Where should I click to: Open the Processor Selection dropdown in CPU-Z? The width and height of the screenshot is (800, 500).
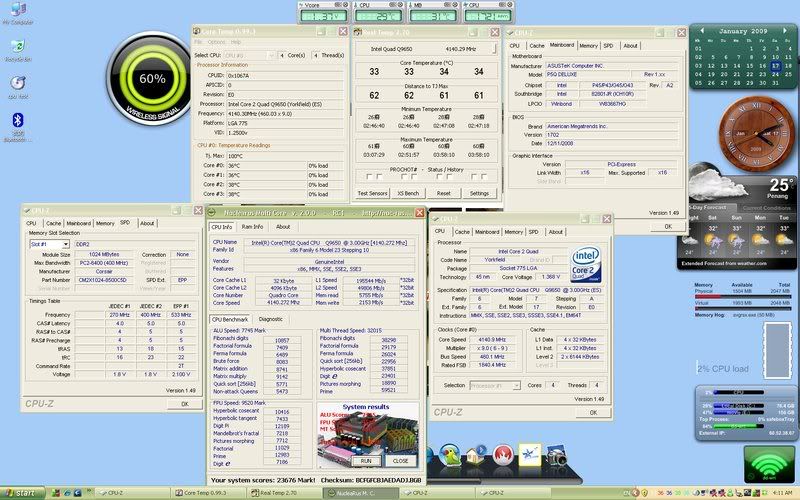tap(494, 386)
